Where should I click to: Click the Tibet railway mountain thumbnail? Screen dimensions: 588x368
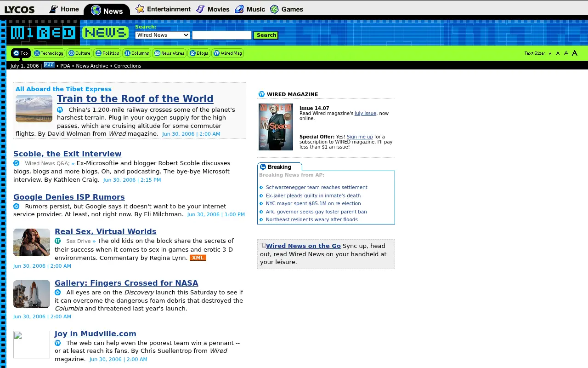click(x=34, y=109)
